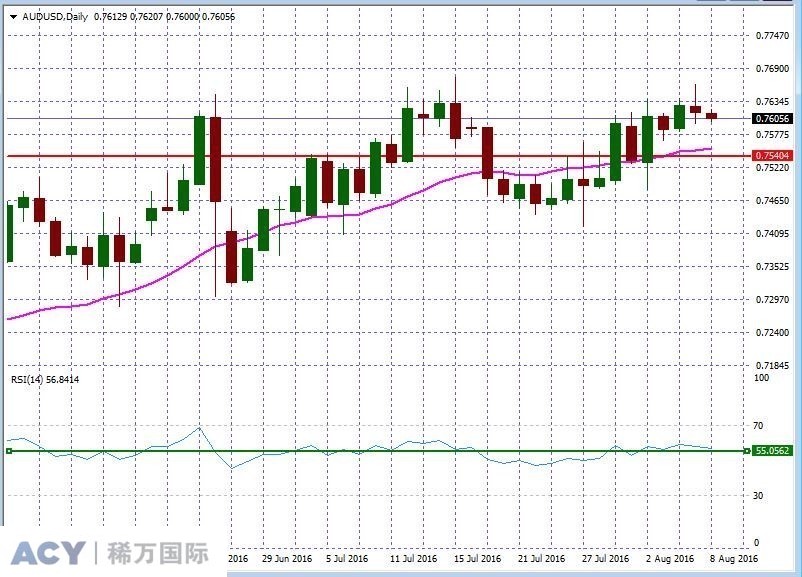Viewport: 802px width, 577px height.
Task: Select the 21 Jul 2016 date label
Action: pos(541,559)
